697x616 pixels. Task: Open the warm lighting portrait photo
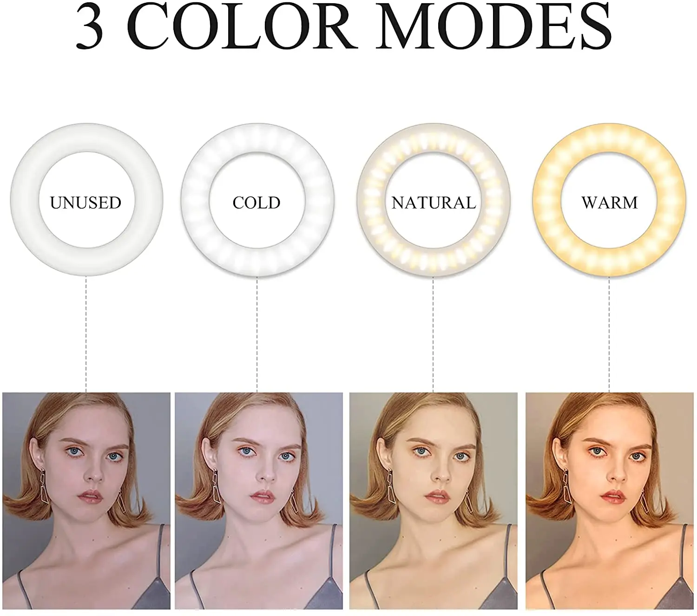(610, 501)
